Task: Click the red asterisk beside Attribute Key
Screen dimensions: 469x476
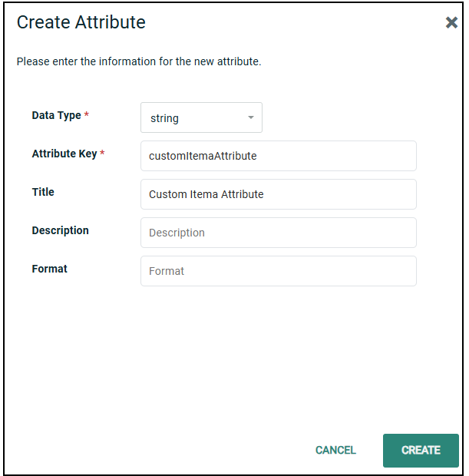Action: 103,154
